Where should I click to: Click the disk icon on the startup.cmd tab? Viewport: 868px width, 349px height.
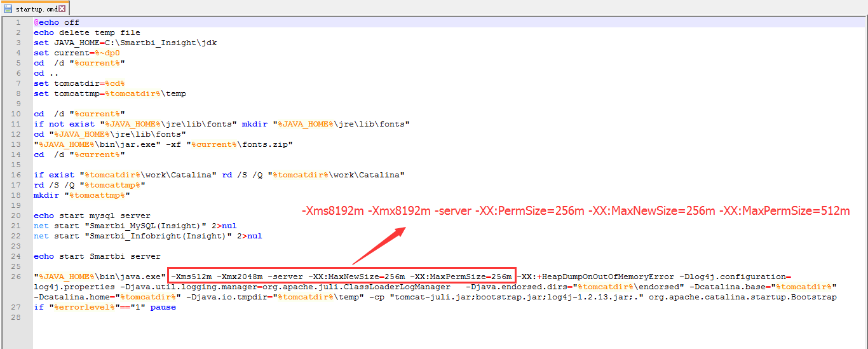click(x=8, y=9)
